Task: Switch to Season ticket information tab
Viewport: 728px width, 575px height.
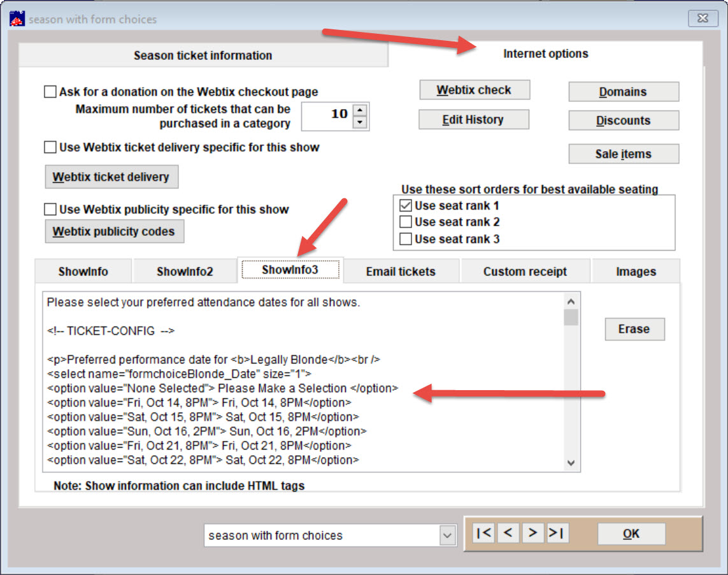Action: pyautogui.click(x=203, y=55)
